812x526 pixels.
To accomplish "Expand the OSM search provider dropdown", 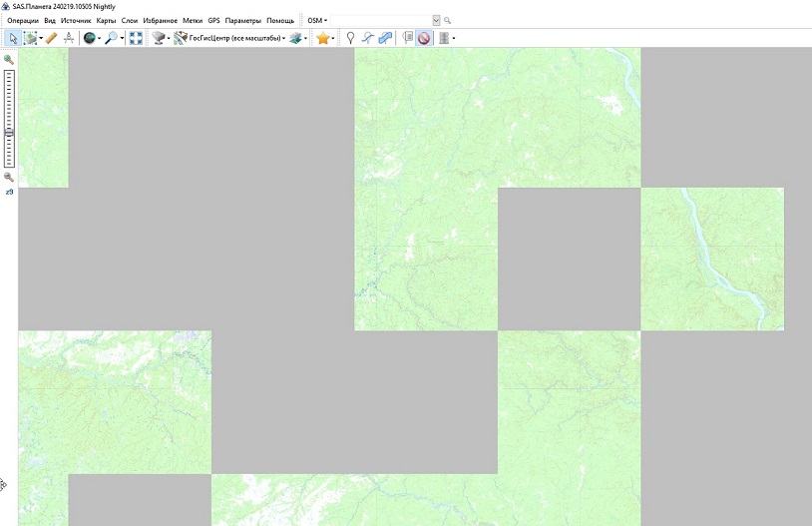I will [x=317, y=20].
